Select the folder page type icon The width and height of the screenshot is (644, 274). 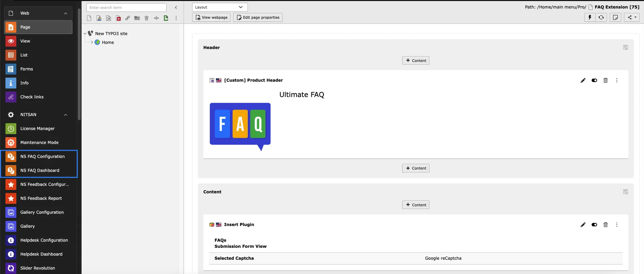(x=137, y=18)
